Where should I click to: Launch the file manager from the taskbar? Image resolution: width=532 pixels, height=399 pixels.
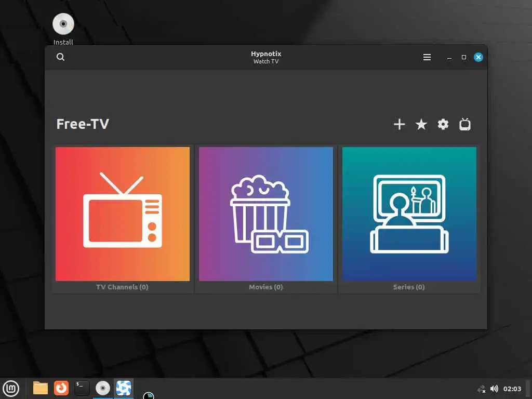pos(41,389)
